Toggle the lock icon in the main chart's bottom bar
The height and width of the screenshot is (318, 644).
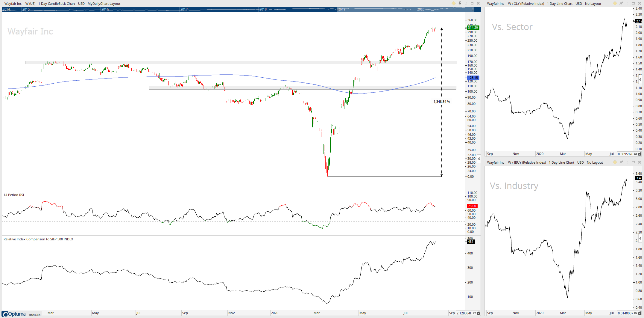click(x=478, y=313)
